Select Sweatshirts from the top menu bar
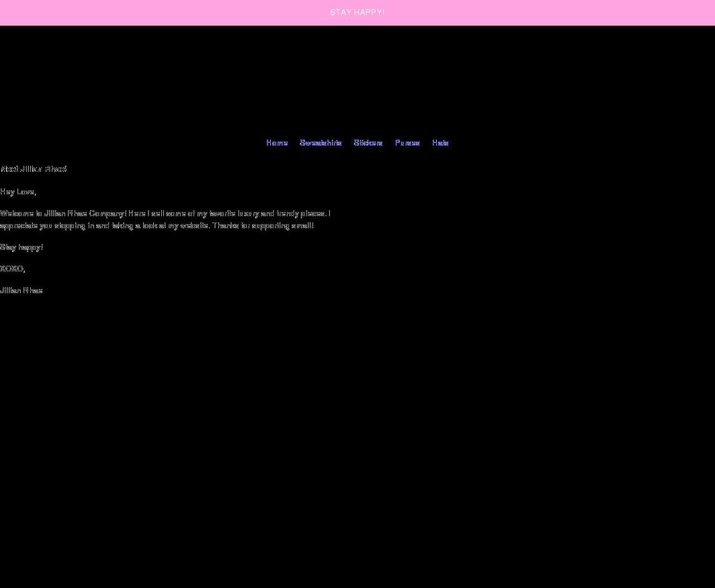 click(x=321, y=142)
